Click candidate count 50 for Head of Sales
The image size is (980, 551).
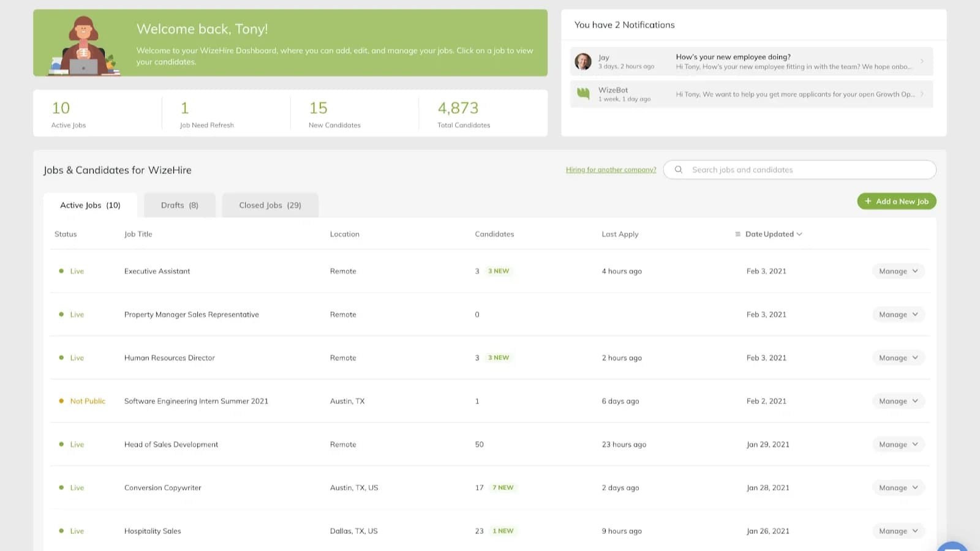(x=479, y=445)
